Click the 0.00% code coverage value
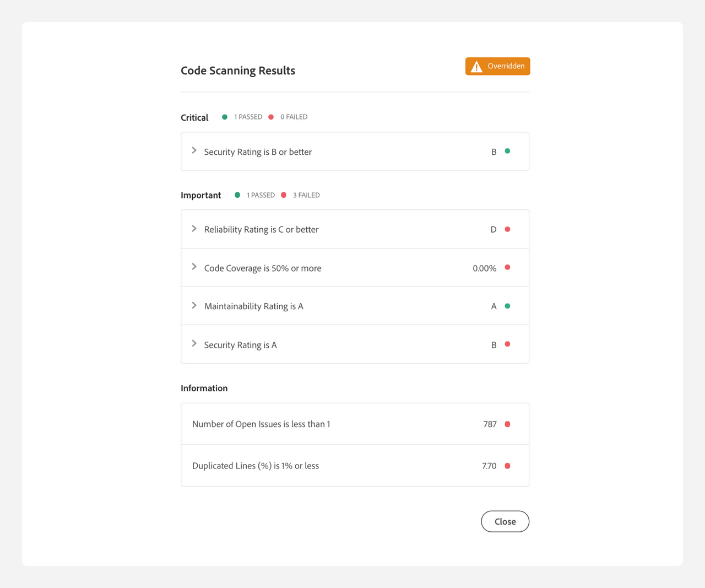Image resolution: width=705 pixels, height=588 pixels. click(484, 268)
